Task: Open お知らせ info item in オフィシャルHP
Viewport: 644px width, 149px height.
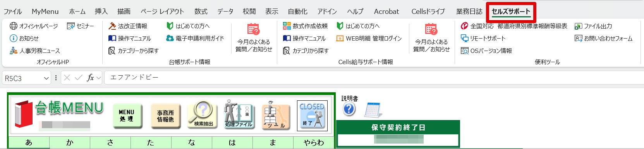Action: (x=24, y=38)
